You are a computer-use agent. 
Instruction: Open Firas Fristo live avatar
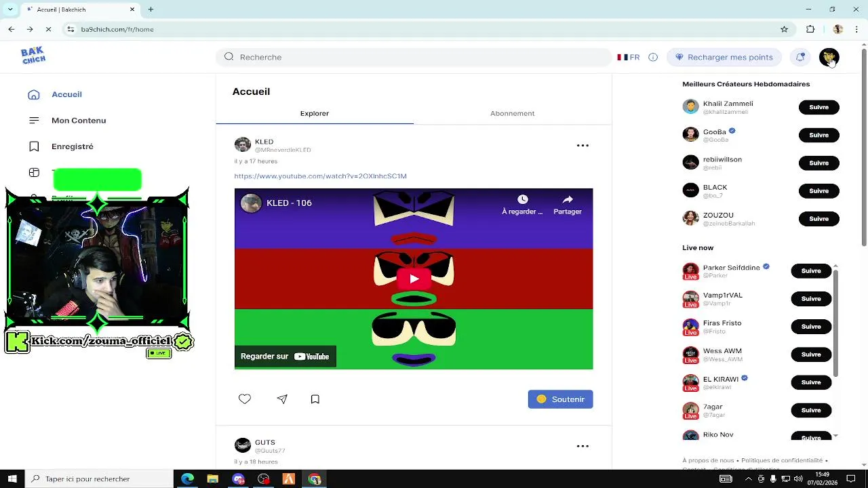click(x=690, y=327)
